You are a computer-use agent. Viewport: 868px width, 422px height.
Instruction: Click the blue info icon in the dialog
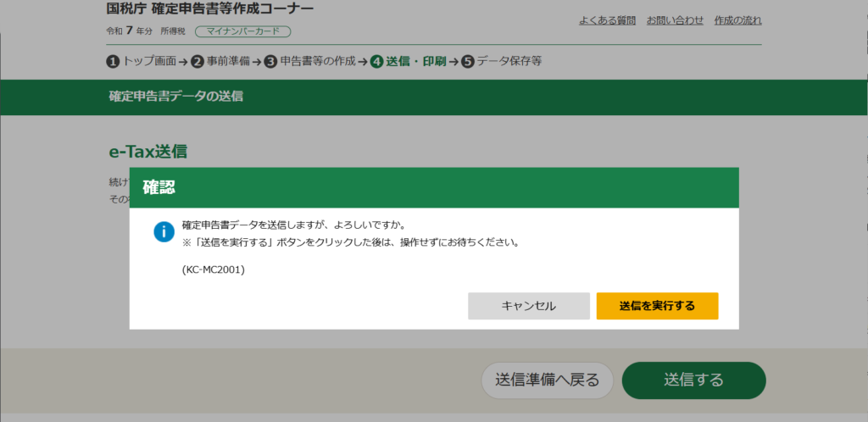point(164,232)
